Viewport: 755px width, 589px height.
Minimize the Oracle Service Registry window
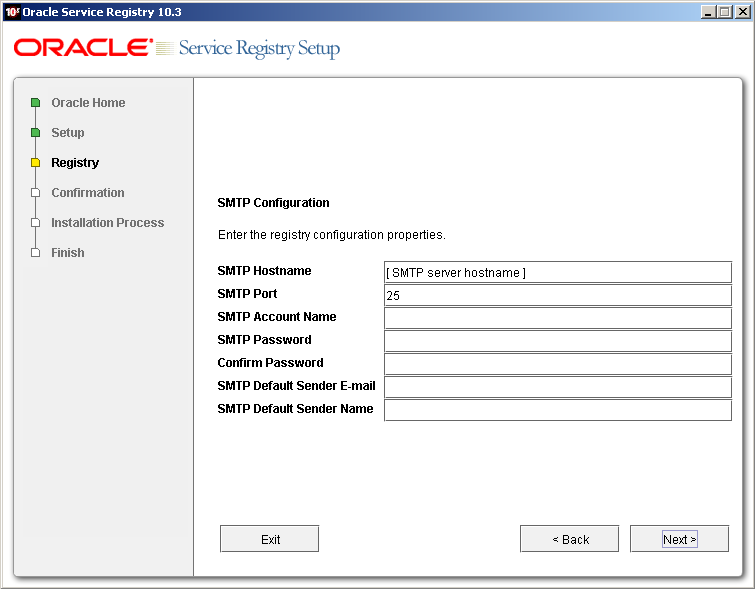(707, 12)
